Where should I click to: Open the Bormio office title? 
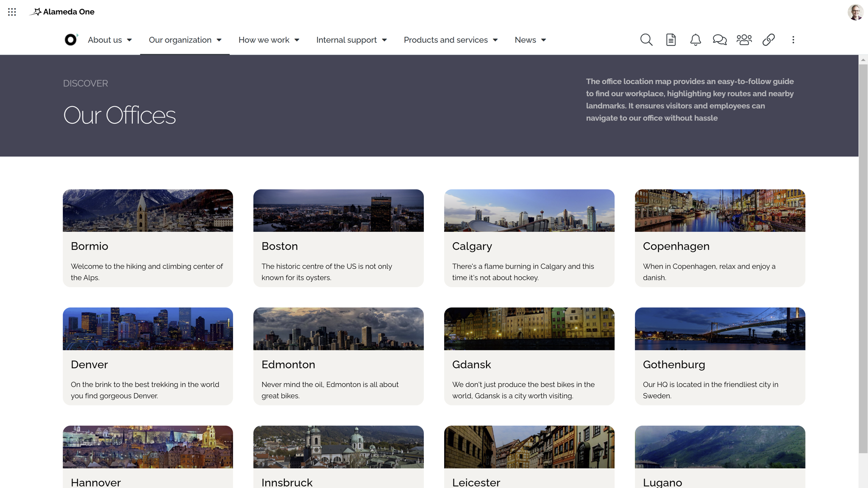(x=89, y=246)
